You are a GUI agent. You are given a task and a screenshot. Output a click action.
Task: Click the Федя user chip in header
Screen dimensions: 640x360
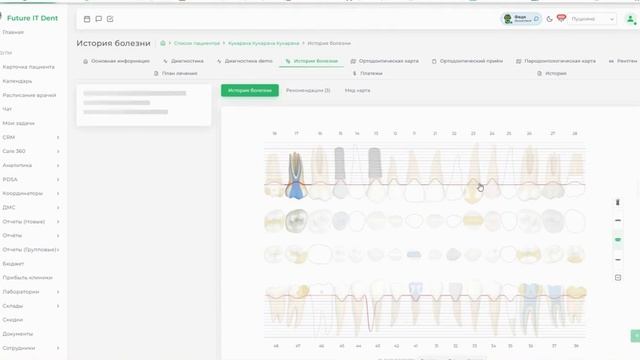click(x=521, y=19)
